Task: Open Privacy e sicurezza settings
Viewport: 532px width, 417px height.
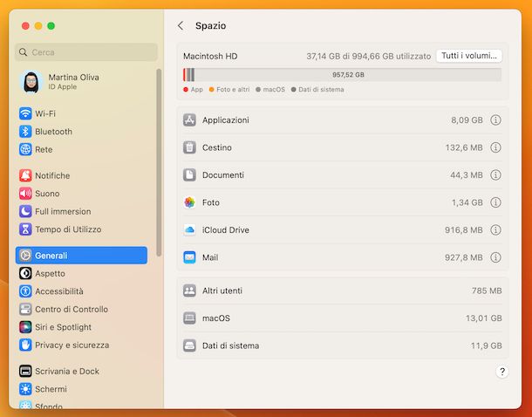Action: tap(81, 345)
